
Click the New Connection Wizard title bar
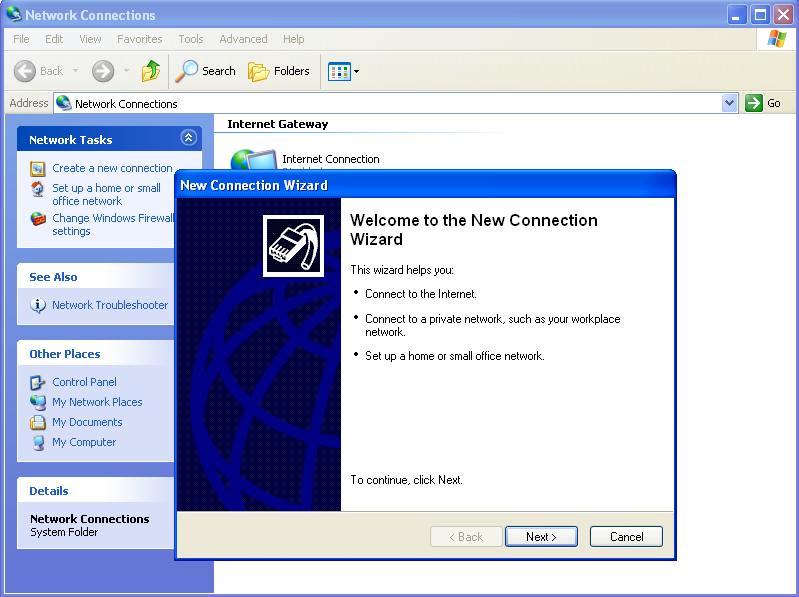click(425, 185)
